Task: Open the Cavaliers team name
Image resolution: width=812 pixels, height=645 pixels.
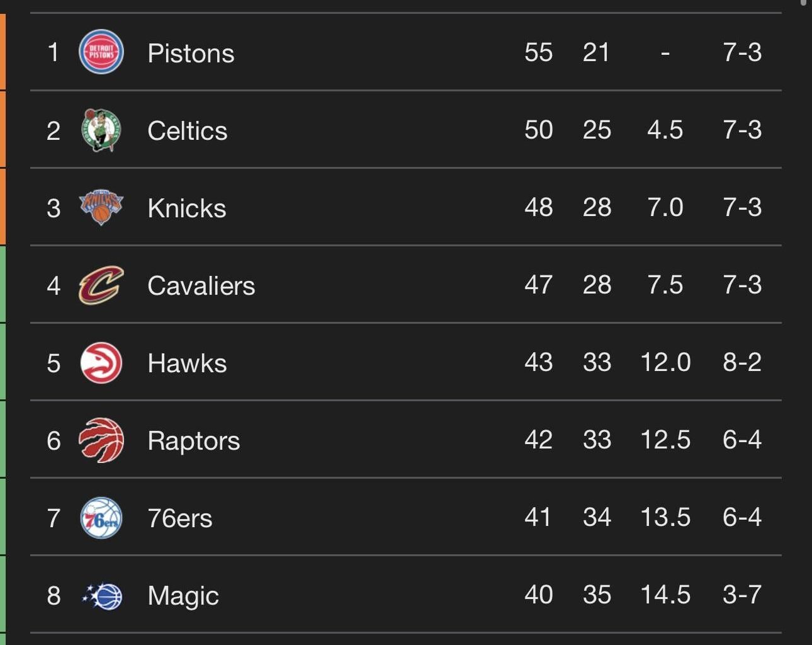Action: 201,285
